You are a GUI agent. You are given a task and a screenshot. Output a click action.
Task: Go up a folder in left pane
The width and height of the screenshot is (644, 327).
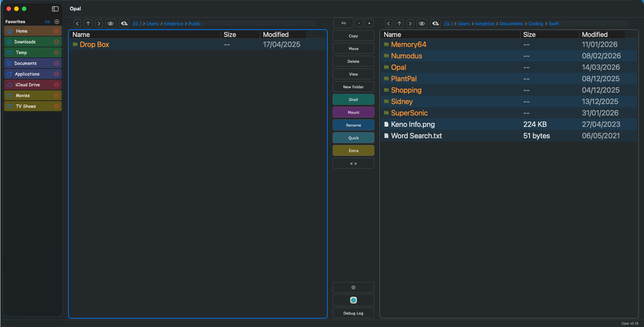tap(88, 24)
